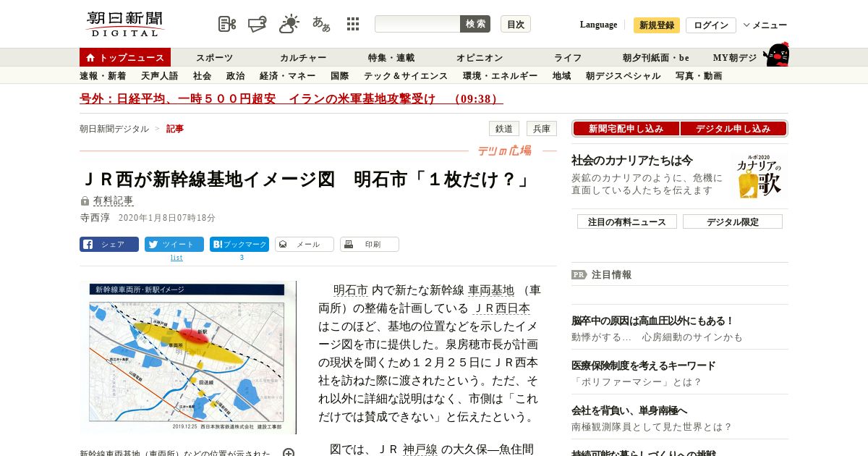Image resolution: width=868 pixels, height=456 pixels.
Task: Click into the search text field
Action: 417,24
